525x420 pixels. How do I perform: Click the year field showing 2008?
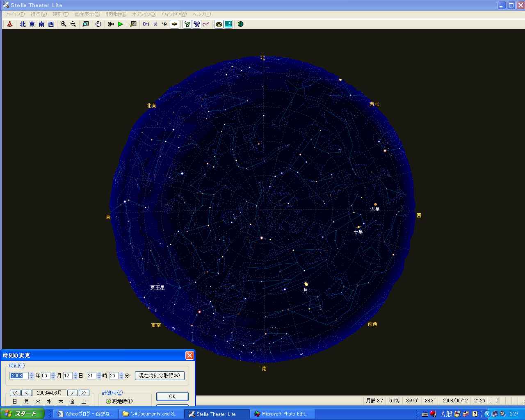point(19,376)
